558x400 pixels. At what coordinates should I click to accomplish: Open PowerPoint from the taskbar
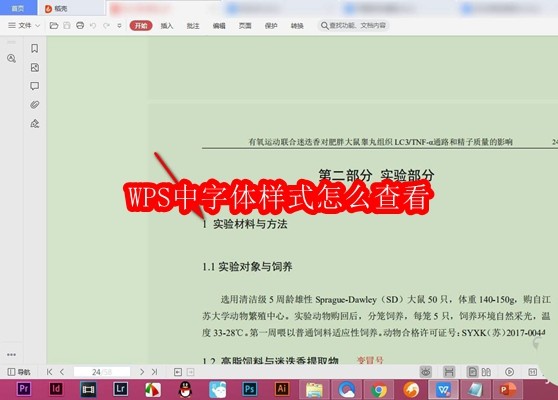(x=508, y=389)
